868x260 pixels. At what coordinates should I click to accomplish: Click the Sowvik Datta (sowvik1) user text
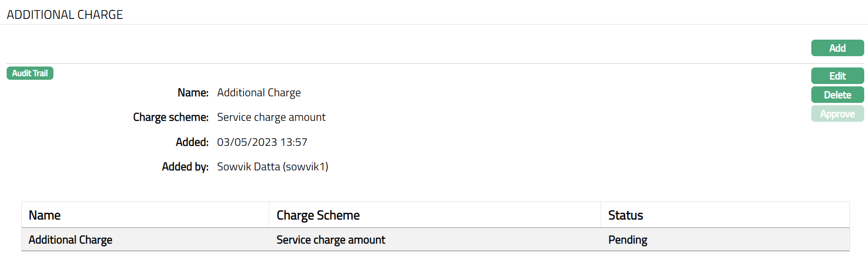tap(273, 167)
